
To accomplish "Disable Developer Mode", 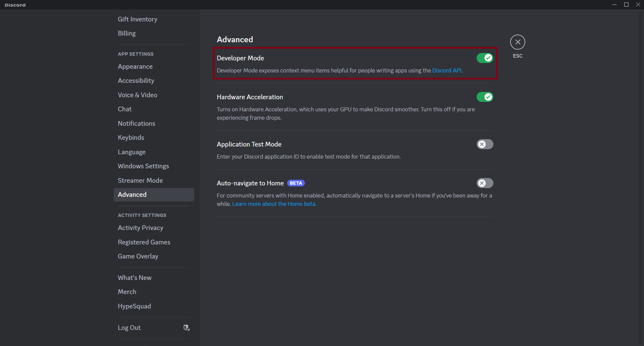I will click(x=485, y=58).
